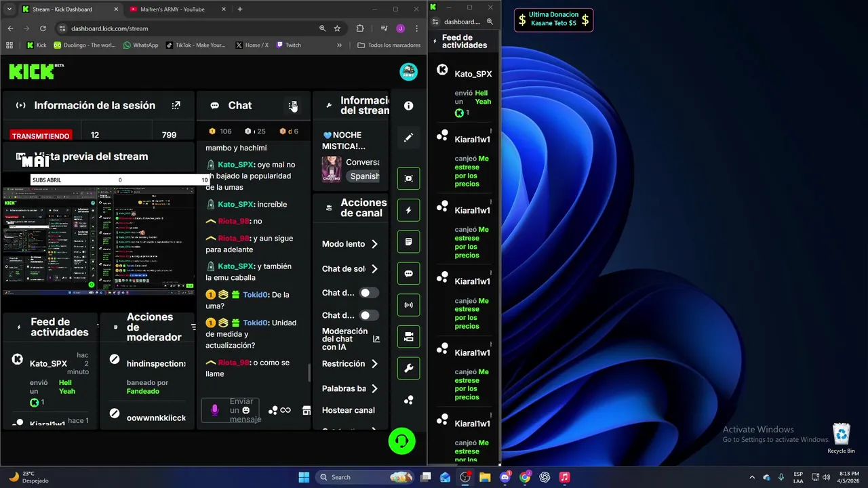Click the Spanish language tag
The width and height of the screenshot is (868, 488).
click(x=365, y=176)
